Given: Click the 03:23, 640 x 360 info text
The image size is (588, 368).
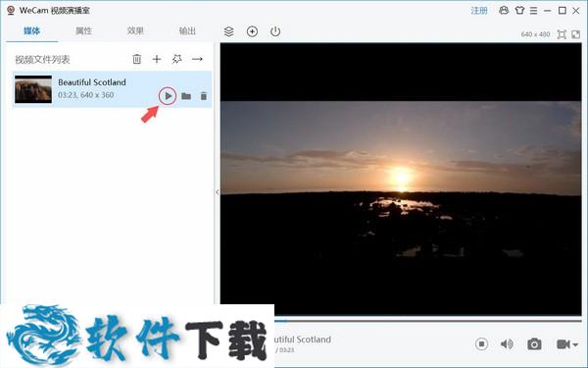Looking at the screenshot, I should (86, 95).
